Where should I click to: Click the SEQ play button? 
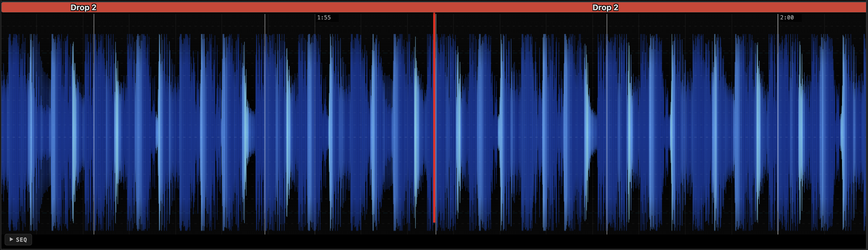18,239
